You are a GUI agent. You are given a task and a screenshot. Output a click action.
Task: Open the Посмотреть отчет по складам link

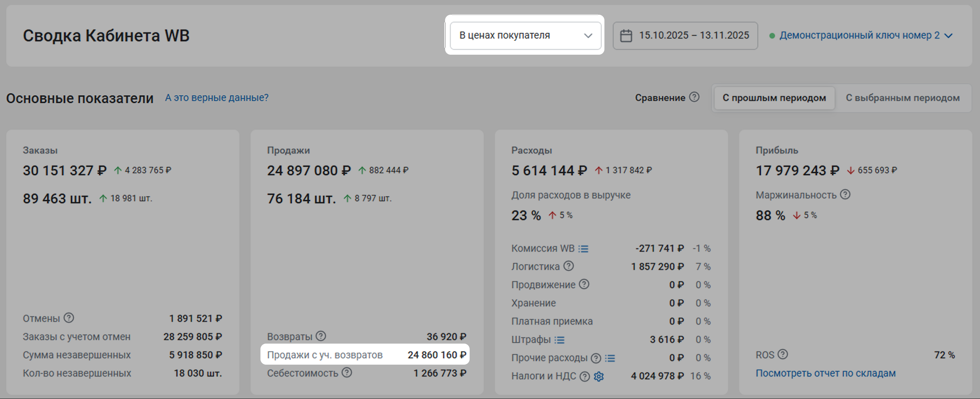pos(825,373)
